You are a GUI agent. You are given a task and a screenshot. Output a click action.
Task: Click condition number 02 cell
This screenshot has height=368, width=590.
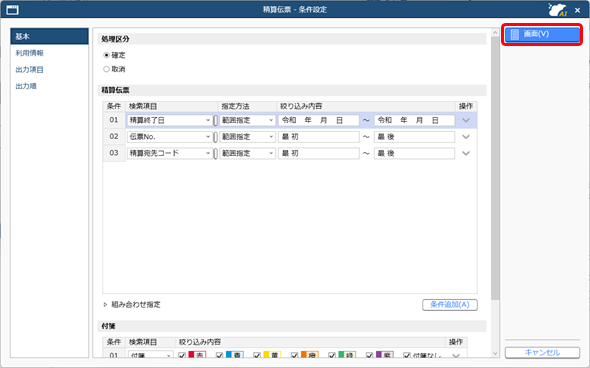click(x=114, y=137)
